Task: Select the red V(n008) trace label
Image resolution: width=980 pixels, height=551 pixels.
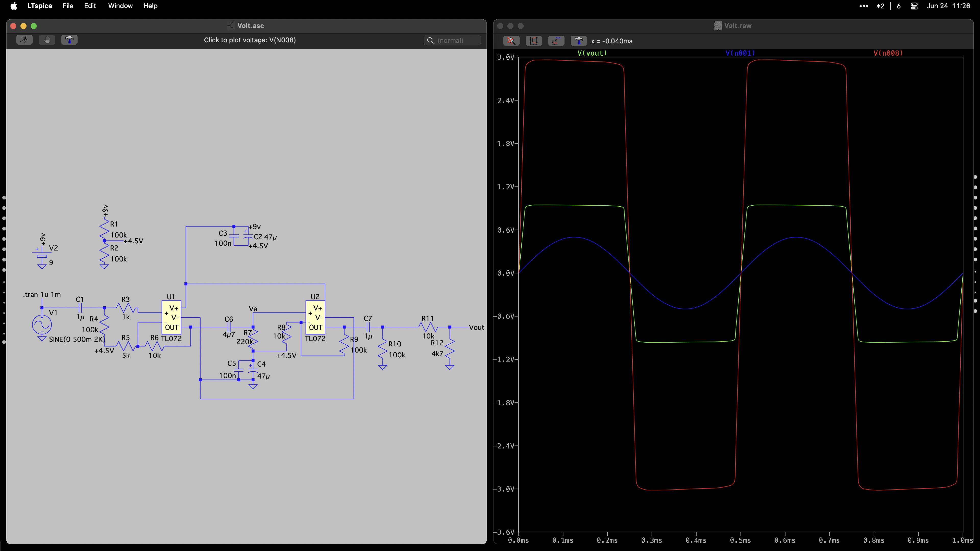Action: pos(888,53)
